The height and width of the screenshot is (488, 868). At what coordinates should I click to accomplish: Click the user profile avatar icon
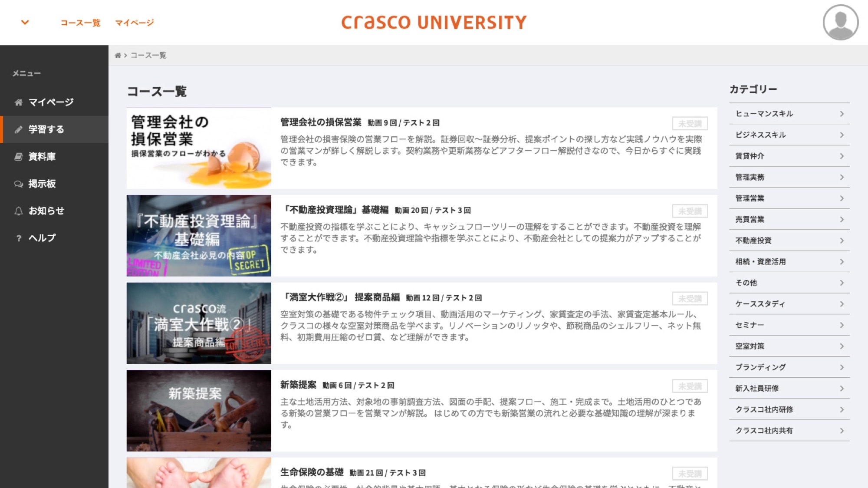click(x=840, y=23)
